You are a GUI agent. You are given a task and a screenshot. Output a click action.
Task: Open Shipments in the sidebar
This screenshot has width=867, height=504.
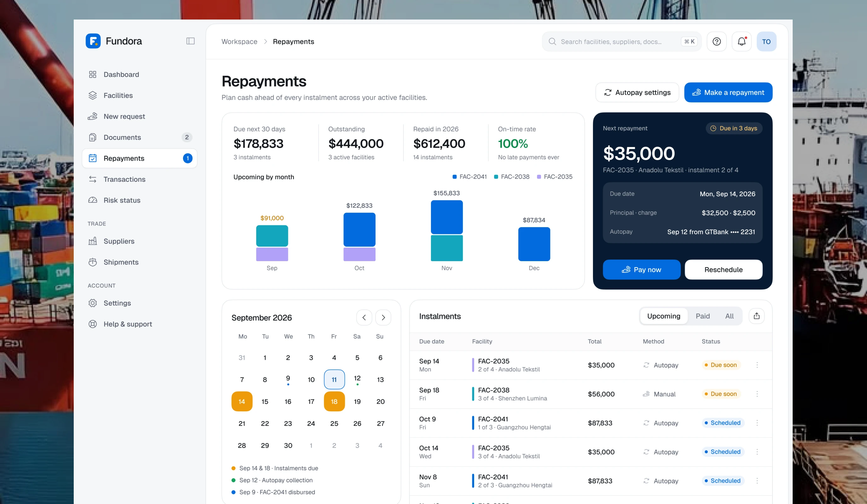[x=139, y=262]
